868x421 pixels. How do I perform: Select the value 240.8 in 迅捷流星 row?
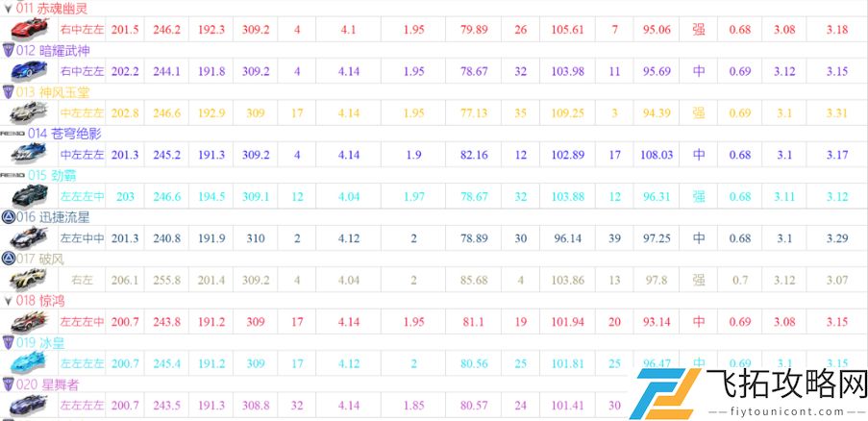167,238
